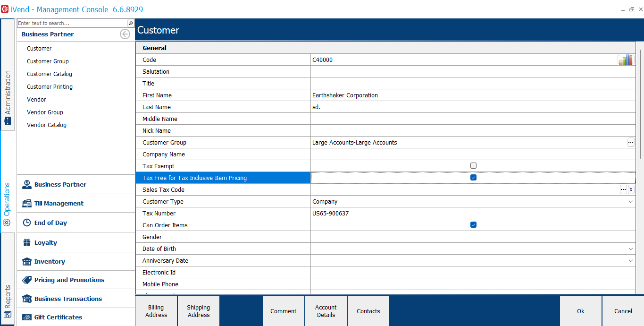Image resolution: width=644 pixels, height=326 pixels.
Task: Click the empty Salutation field
Action: 473,71
